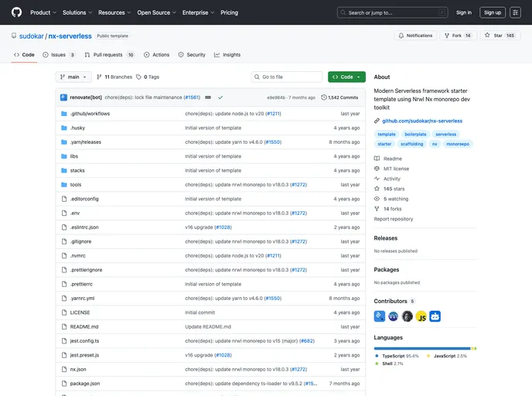Viewport: 532px width, 396px height.
Task: Click the Sign up button
Action: (493, 12)
